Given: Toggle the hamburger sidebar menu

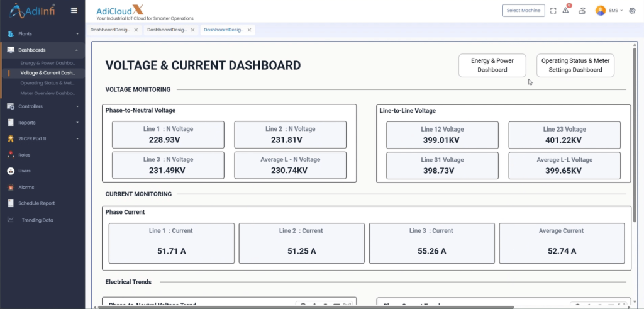Looking at the screenshot, I should tap(74, 11).
